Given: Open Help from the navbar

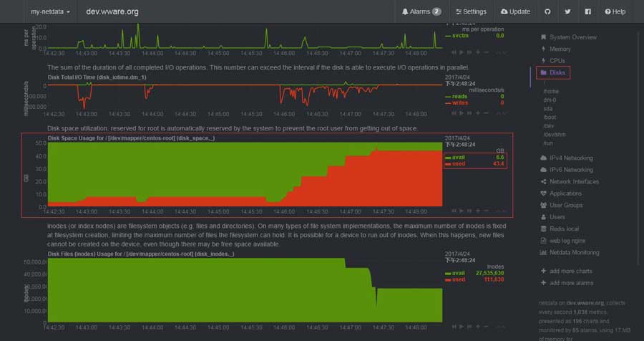Looking at the screenshot, I should [615, 11].
